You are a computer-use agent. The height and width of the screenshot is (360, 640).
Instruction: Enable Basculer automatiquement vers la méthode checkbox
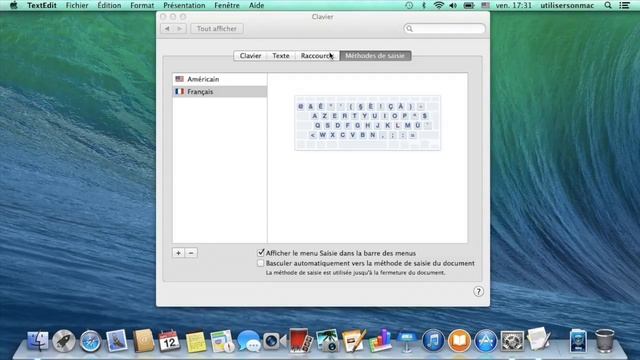(261, 263)
